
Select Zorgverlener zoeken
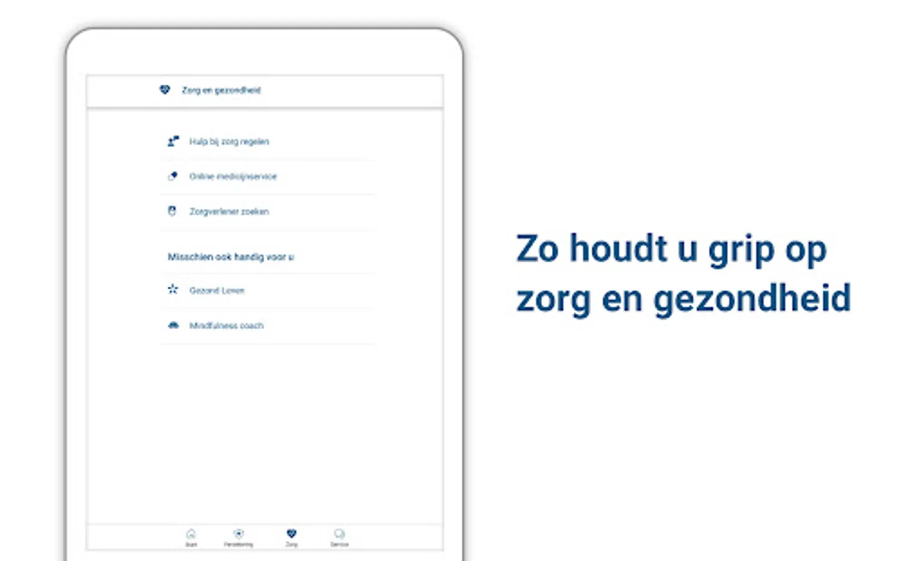point(267,212)
